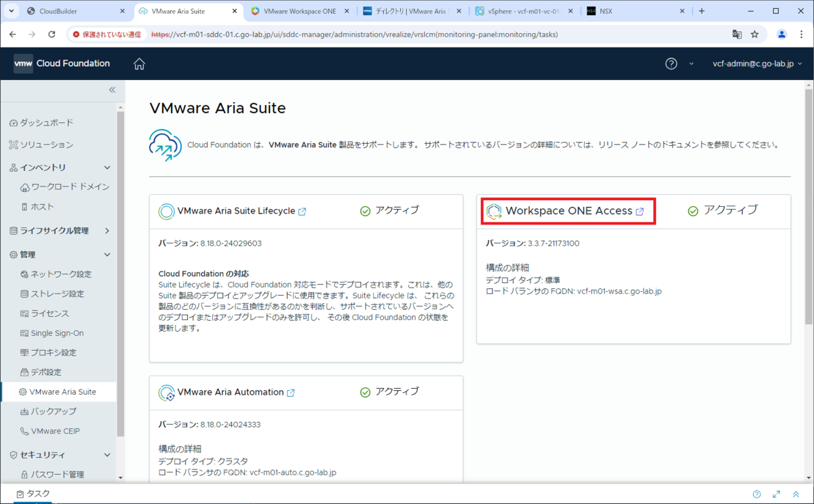Click version text 3.3.7-21173100
This screenshot has height=504, width=814.
tap(554, 243)
